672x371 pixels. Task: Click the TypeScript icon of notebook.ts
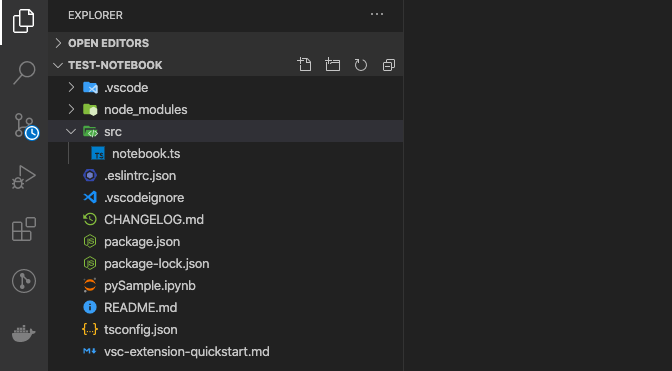tap(98, 153)
